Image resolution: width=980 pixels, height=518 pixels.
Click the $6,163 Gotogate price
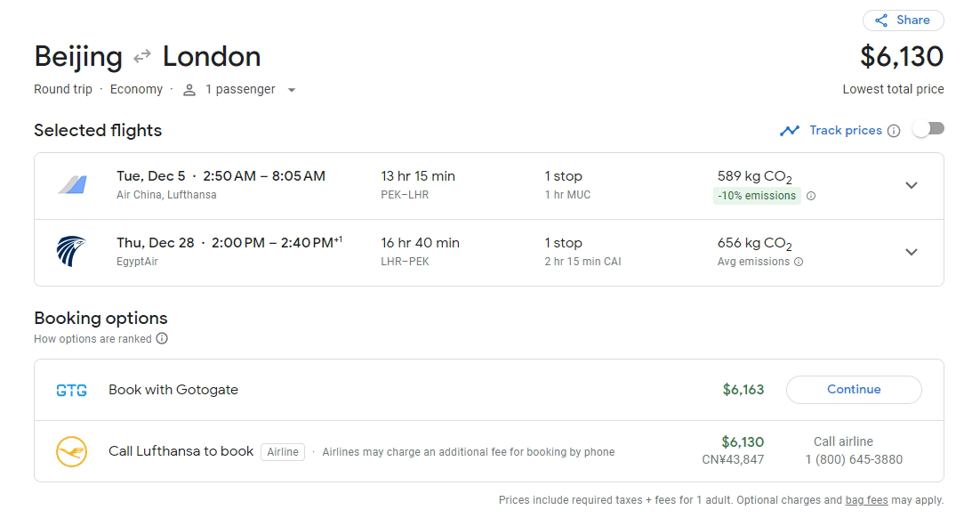[743, 390]
